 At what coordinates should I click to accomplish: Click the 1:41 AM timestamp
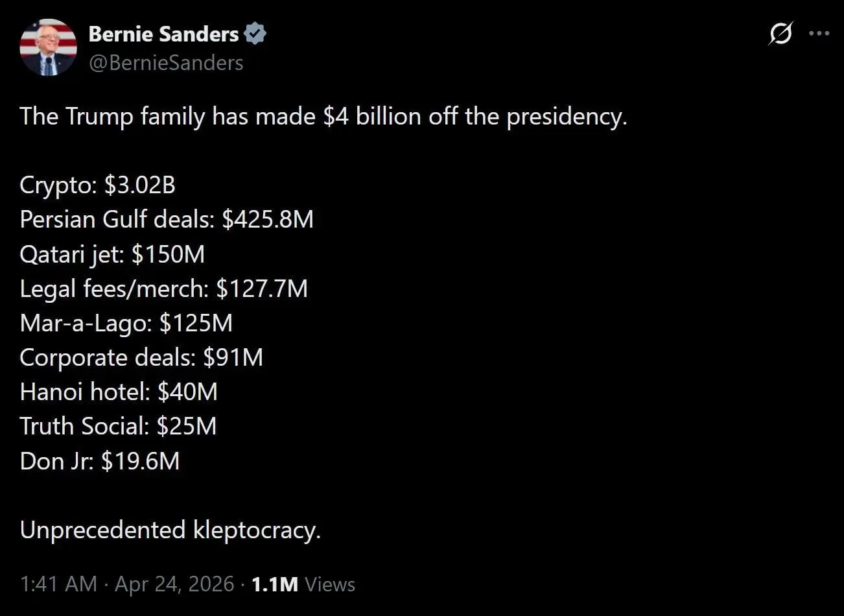[58, 584]
